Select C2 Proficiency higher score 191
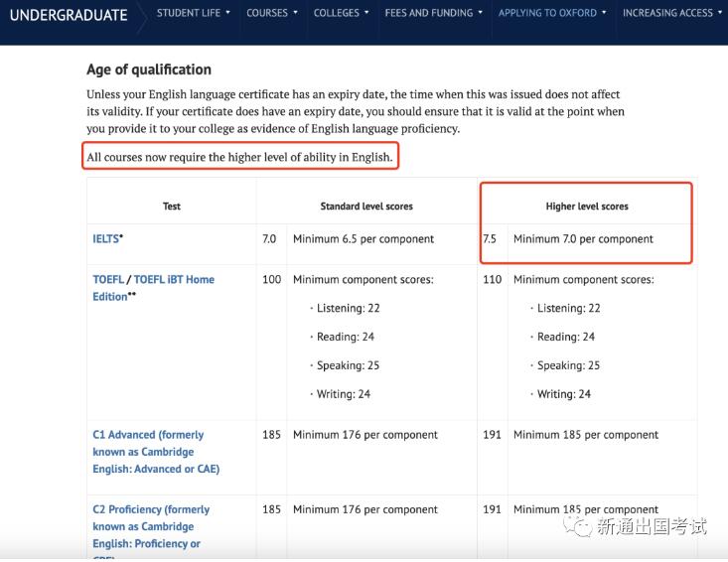The image size is (728, 562). [x=493, y=509]
